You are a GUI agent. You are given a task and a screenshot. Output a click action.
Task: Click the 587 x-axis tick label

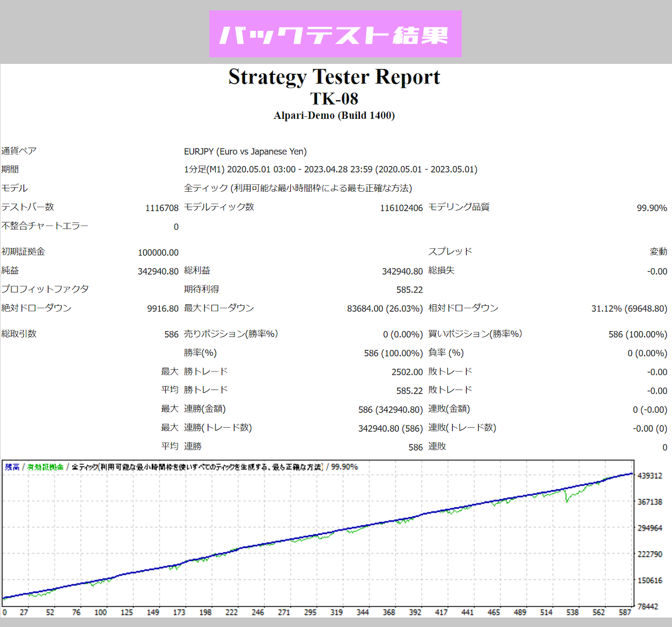click(625, 612)
